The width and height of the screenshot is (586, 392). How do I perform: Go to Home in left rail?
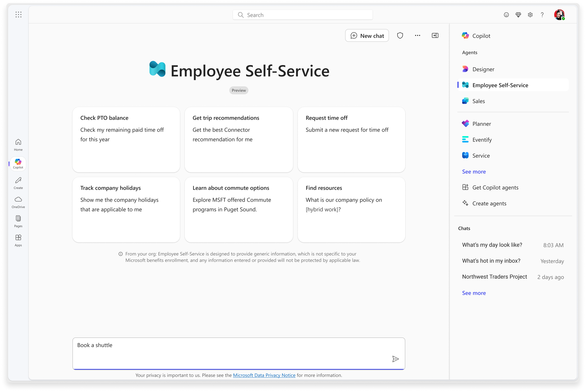pos(18,145)
